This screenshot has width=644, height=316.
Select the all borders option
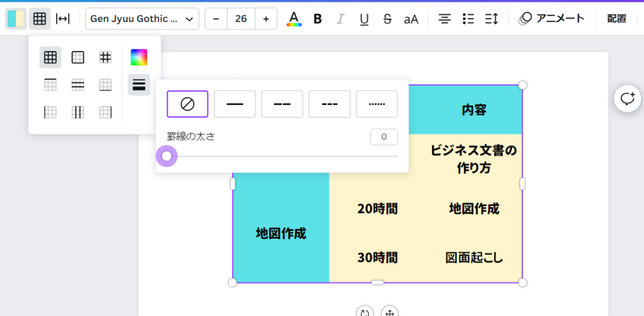pos(50,57)
